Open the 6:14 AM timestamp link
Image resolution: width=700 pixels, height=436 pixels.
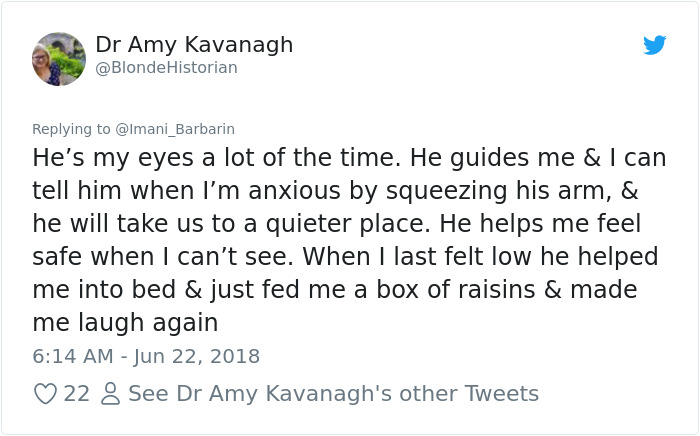click(71, 356)
